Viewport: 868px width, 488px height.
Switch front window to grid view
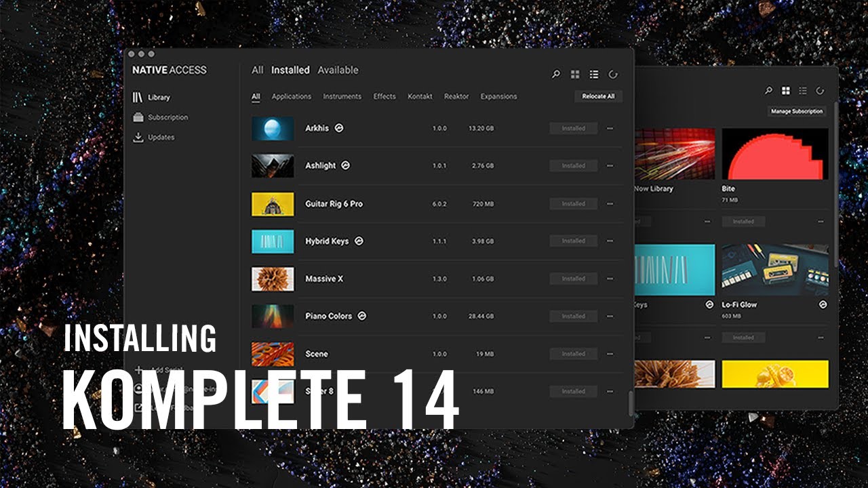(575, 75)
